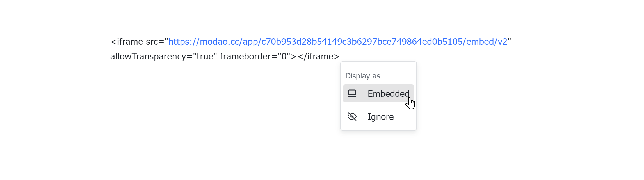Viewport: 644px width, 180px height.
Task: Select Ignore in the Display as menu
Action: (381, 116)
